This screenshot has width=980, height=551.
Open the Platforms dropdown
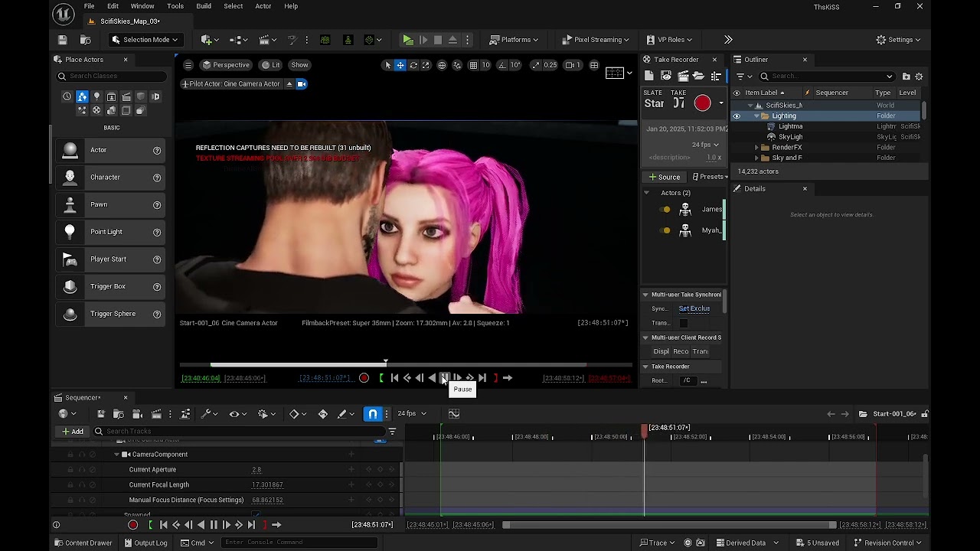tap(514, 40)
